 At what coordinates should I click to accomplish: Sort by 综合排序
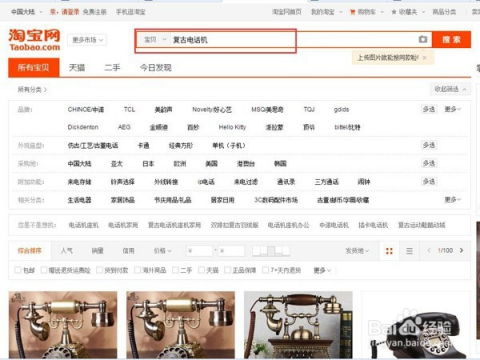point(30,250)
